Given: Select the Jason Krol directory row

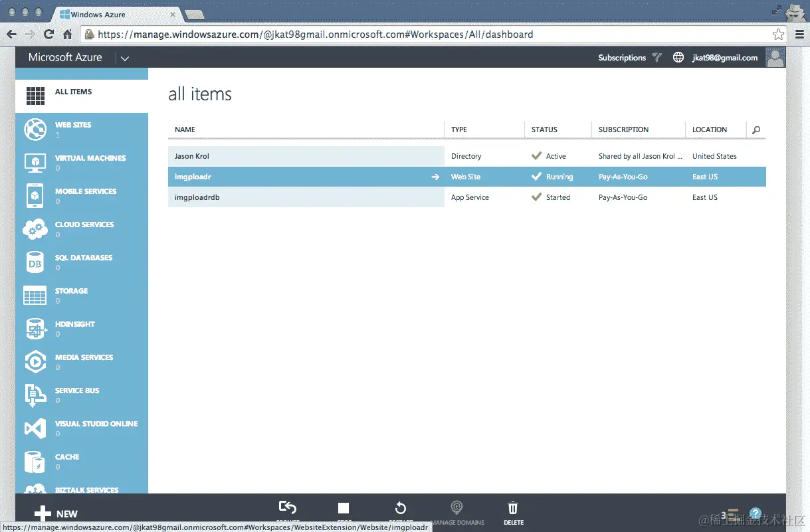Looking at the screenshot, I should point(467,156).
